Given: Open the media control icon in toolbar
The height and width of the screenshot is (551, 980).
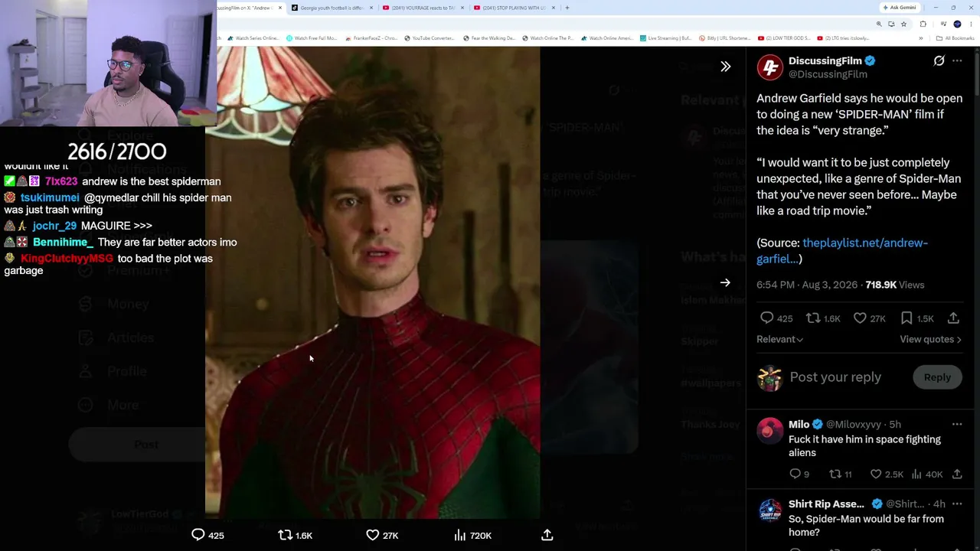Looking at the screenshot, I should coord(943,24).
